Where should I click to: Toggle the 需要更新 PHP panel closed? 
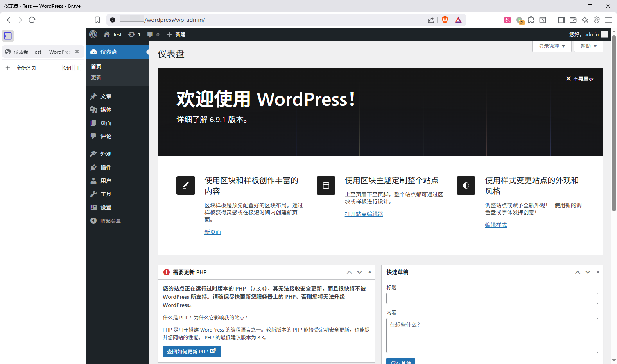369,272
